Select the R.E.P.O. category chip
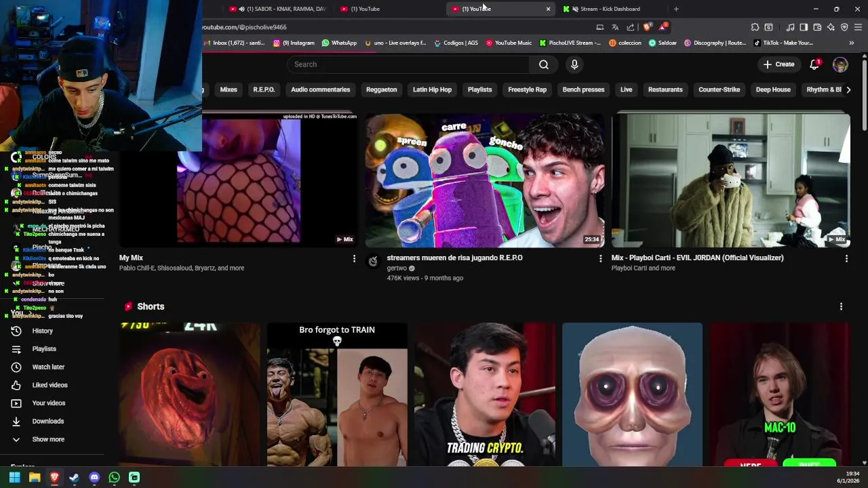868x488 pixels. pyautogui.click(x=264, y=89)
